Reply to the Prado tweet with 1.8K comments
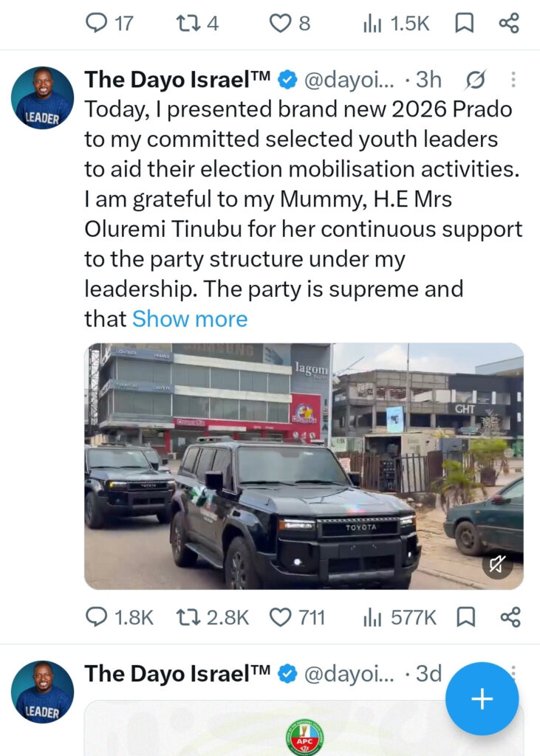The height and width of the screenshot is (756, 540). (119, 617)
